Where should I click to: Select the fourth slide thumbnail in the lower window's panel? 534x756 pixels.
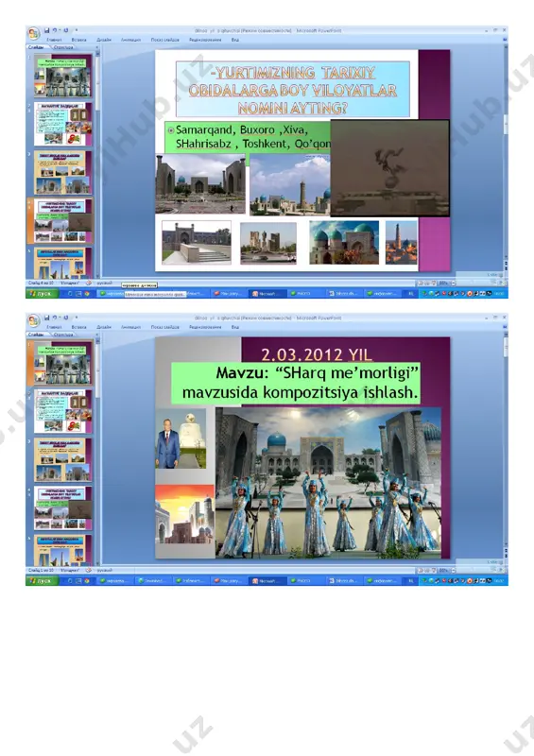click(62, 507)
